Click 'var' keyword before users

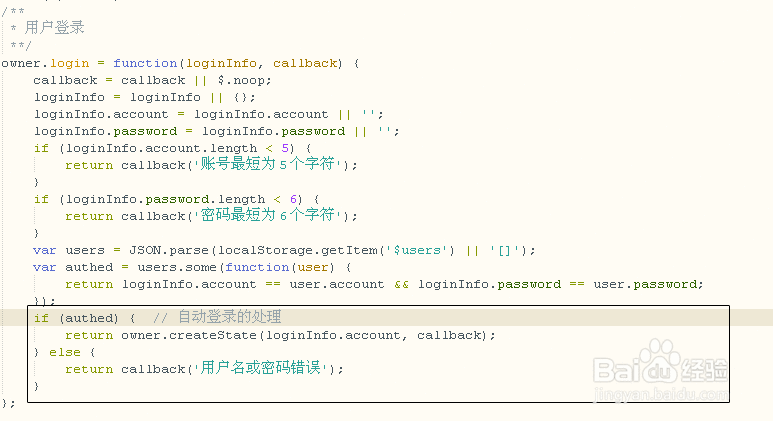(x=45, y=250)
